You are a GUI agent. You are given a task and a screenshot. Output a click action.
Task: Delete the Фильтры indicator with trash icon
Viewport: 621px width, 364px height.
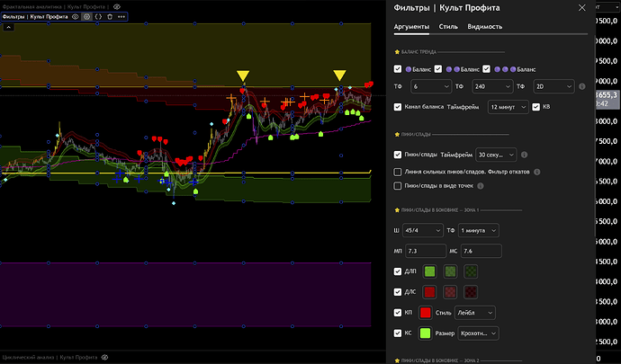point(111,16)
